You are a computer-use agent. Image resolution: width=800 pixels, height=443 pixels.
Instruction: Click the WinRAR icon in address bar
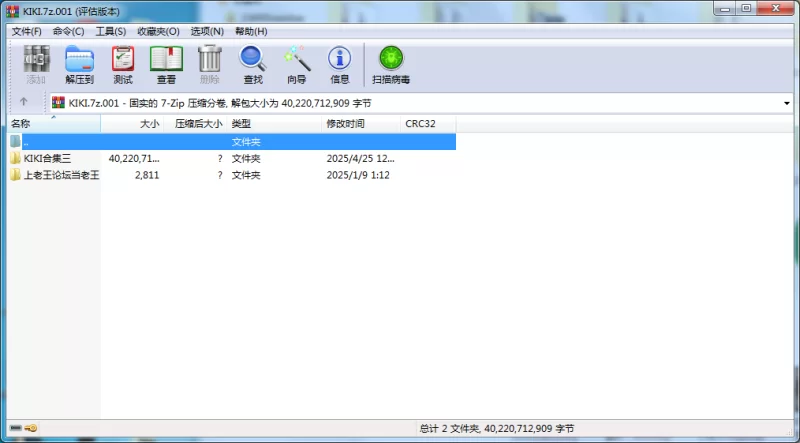point(59,103)
